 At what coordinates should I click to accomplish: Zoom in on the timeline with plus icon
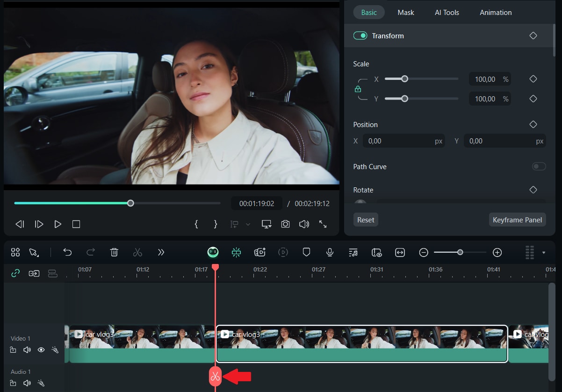pyautogui.click(x=497, y=252)
